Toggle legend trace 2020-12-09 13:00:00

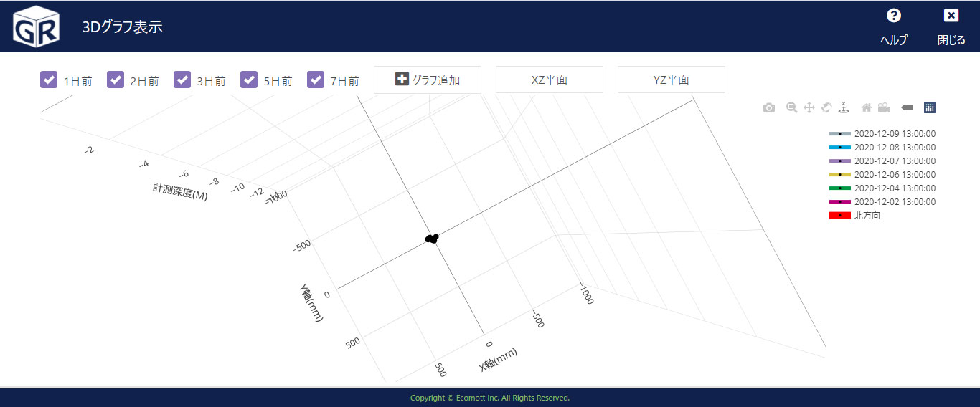coord(882,134)
